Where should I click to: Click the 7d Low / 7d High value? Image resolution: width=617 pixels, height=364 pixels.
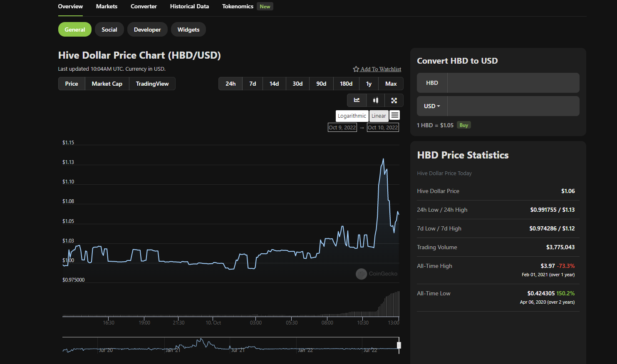(552, 228)
